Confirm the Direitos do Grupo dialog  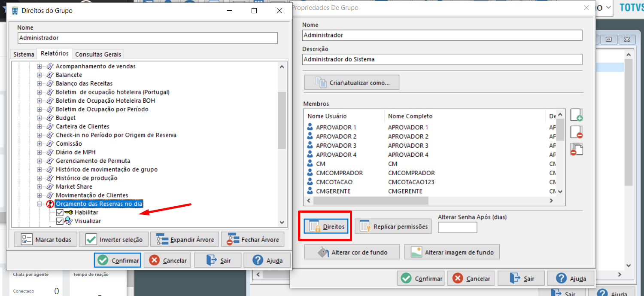(x=118, y=260)
